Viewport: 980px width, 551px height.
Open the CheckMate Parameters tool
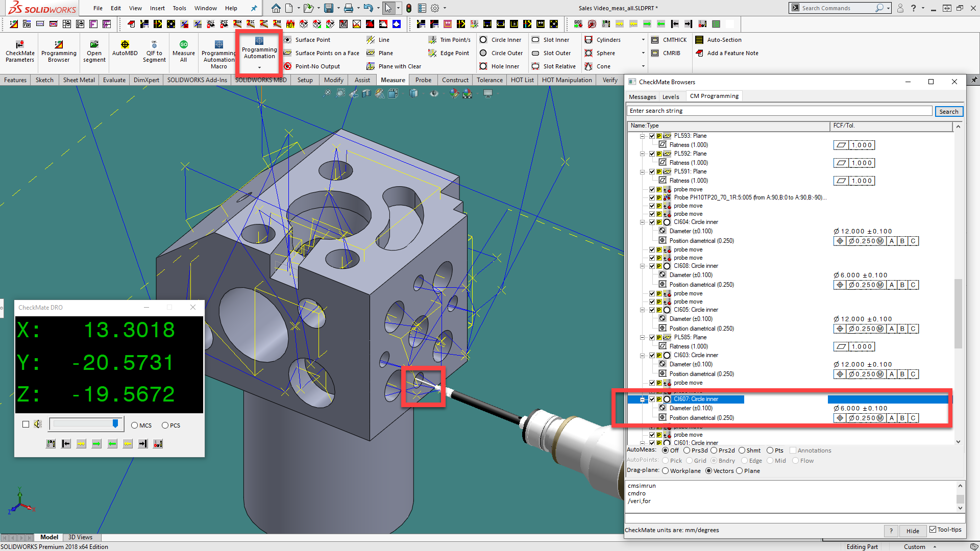tap(19, 51)
